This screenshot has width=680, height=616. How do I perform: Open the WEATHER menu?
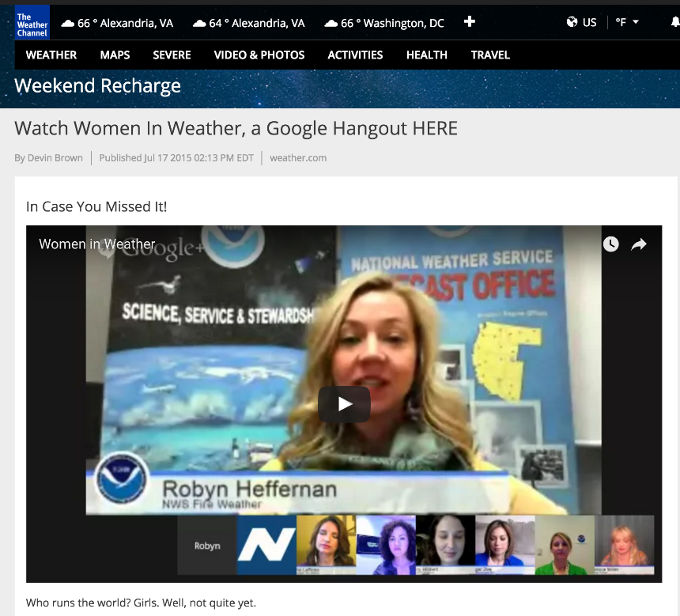(x=51, y=55)
